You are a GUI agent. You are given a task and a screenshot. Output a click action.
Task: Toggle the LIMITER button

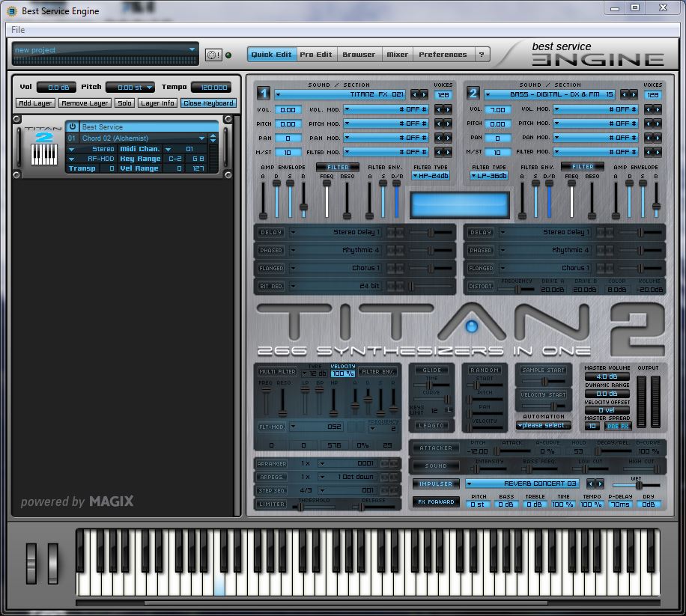click(272, 504)
